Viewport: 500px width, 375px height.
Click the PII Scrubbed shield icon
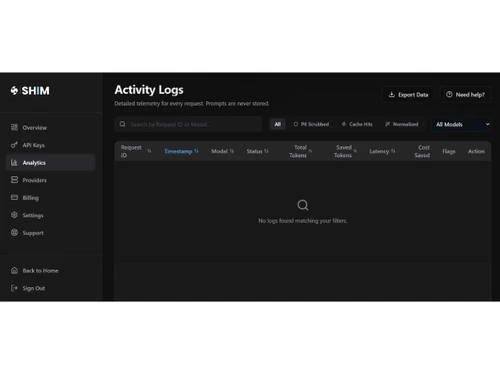(x=296, y=124)
